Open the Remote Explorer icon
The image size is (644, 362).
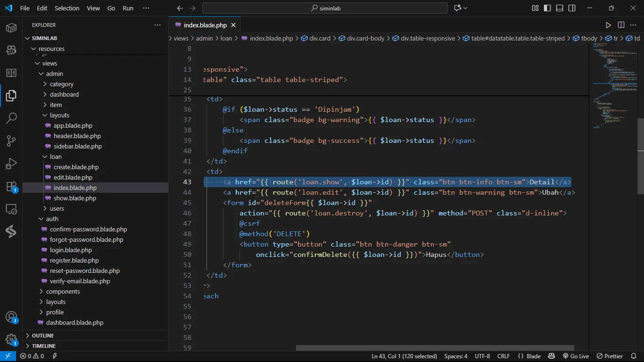tap(11, 209)
